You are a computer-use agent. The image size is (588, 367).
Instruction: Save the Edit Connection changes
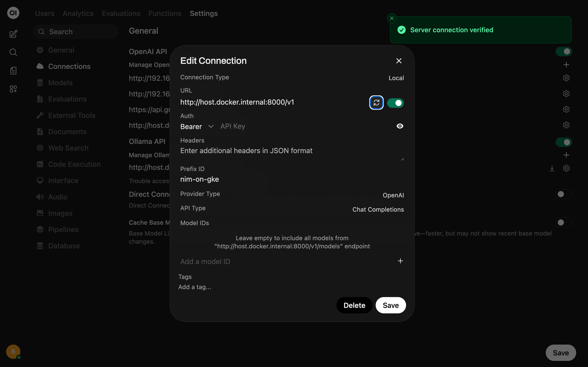click(390, 305)
